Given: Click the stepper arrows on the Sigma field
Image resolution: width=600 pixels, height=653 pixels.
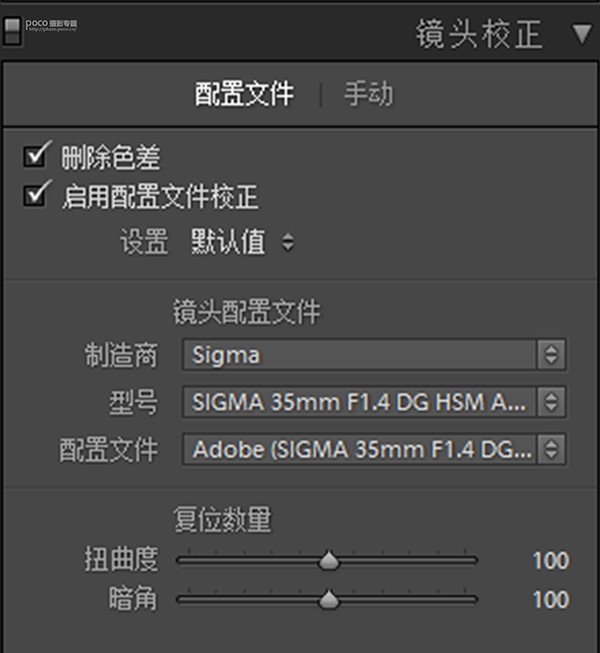Looking at the screenshot, I should pos(551,355).
